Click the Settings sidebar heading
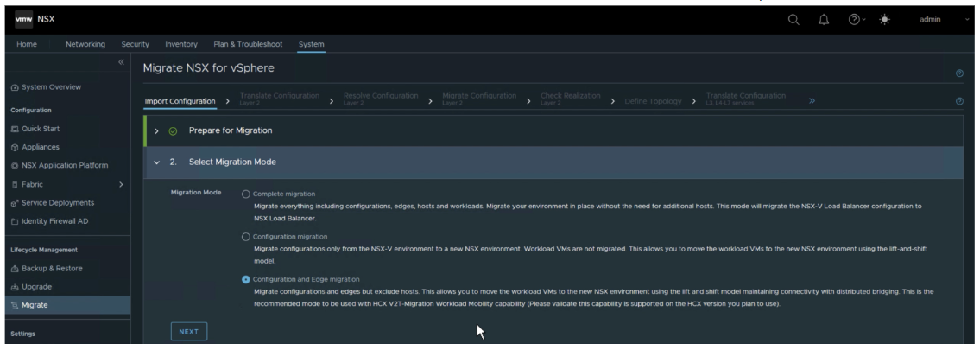This screenshot has width=980, height=350. coord(23,334)
